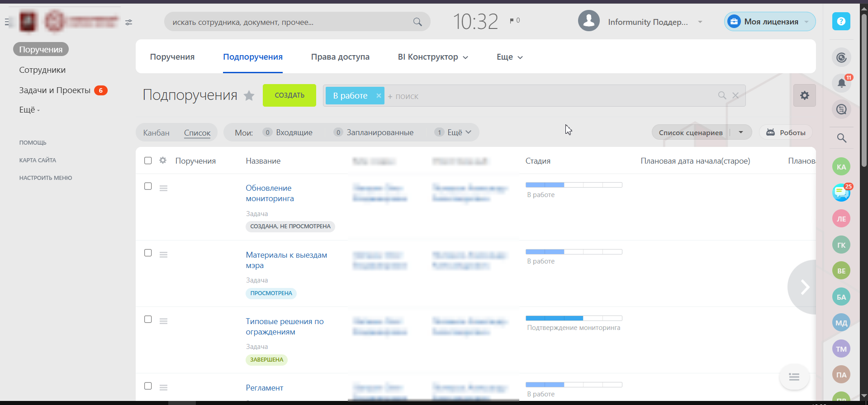Switch to 'Канбан' view
Viewport: 868px width, 405px height.
[x=157, y=133]
